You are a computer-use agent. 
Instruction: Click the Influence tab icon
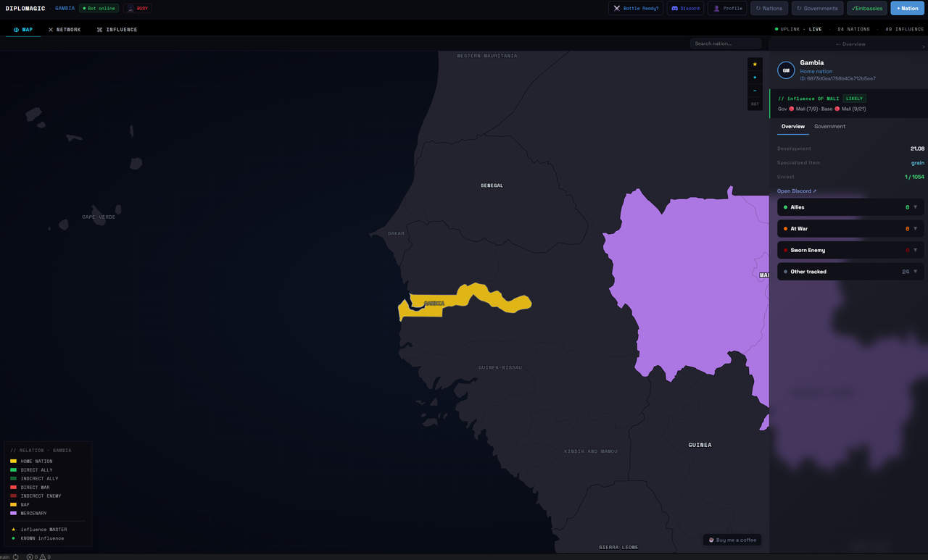(100, 30)
